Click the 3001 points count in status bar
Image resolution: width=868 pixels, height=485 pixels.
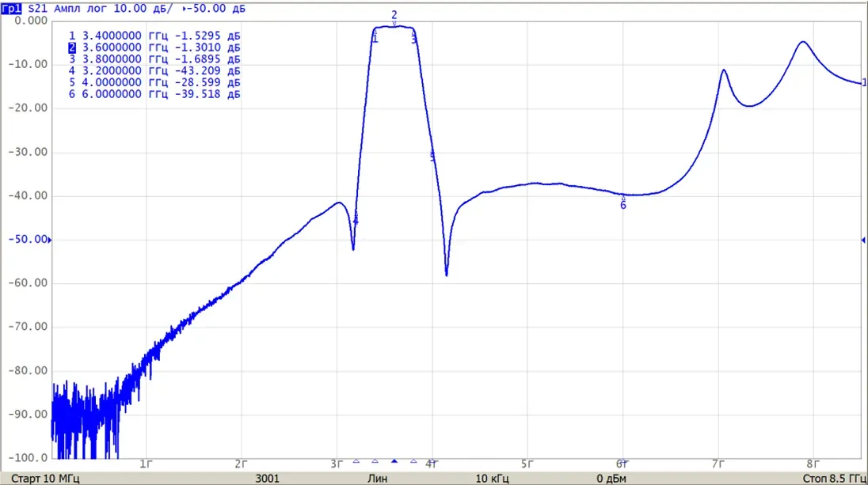tap(267, 479)
